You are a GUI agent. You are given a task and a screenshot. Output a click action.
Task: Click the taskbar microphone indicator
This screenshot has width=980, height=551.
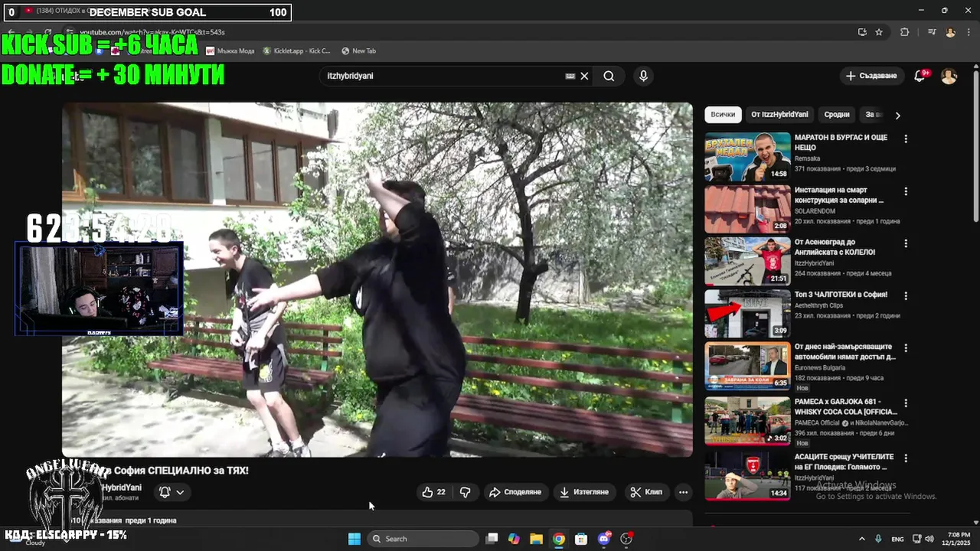pos(878,539)
